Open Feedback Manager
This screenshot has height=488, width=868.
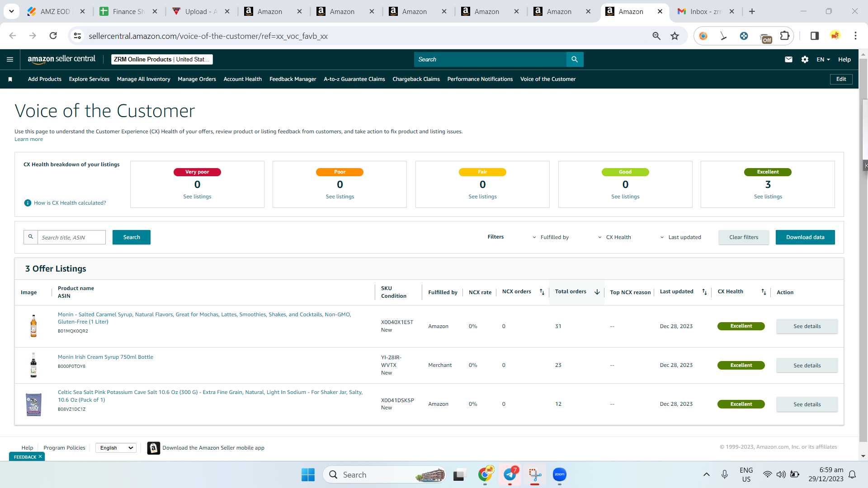(292, 79)
